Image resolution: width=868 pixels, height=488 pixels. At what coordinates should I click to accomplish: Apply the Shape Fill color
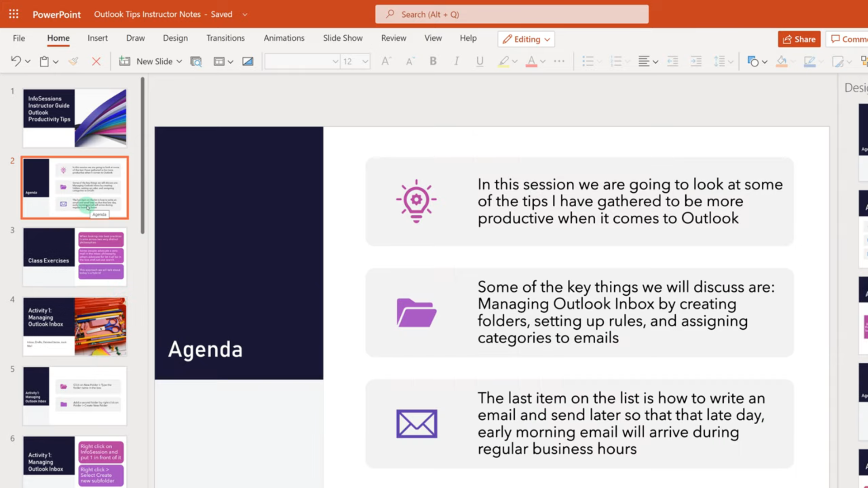[781, 61]
